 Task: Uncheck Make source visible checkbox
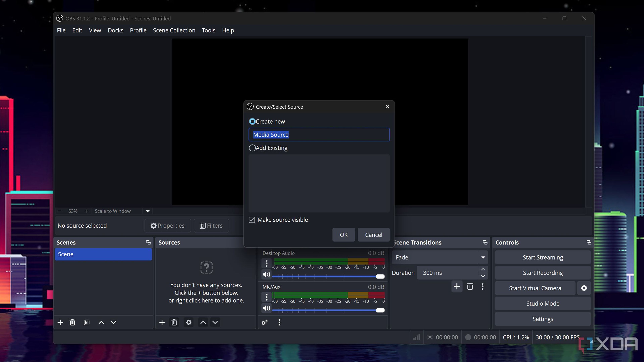(x=252, y=220)
